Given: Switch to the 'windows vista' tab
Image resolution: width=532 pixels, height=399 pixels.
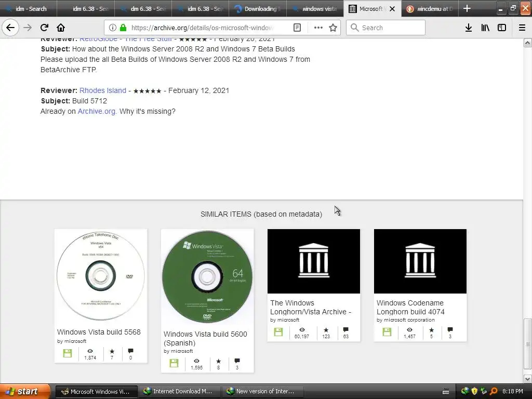Looking at the screenshot, I should click(x=315, y=8).
